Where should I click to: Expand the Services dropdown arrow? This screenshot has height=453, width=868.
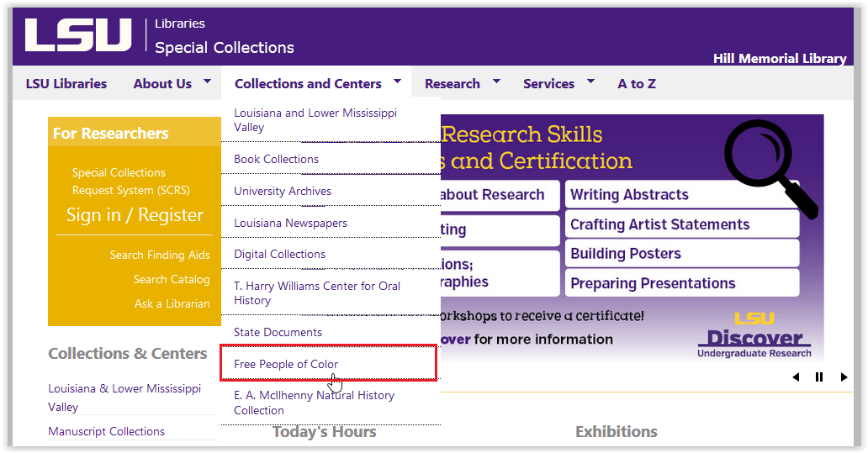590,82
